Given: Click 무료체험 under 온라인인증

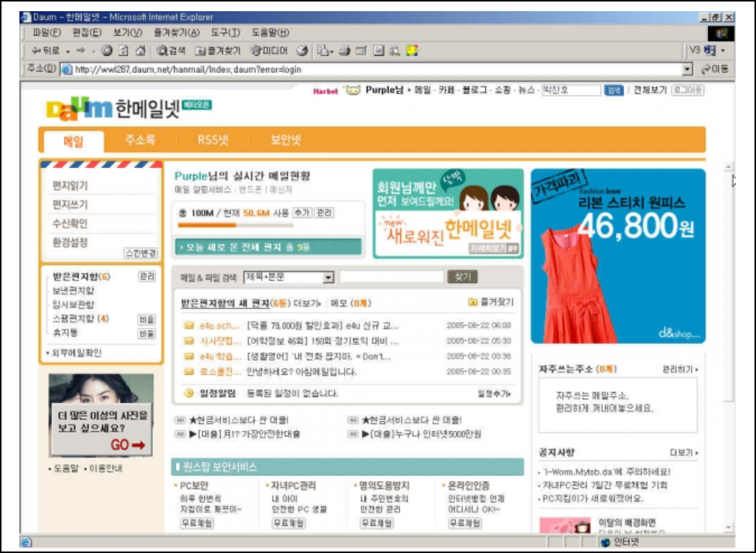Looking at the screenshot, I should click(465, 523).
